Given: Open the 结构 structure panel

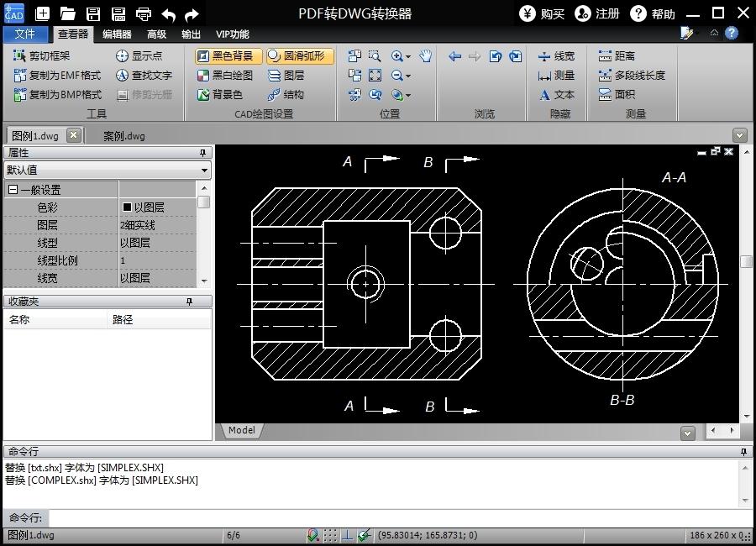Looking at the screenshot, I should [x=286, y=95].
